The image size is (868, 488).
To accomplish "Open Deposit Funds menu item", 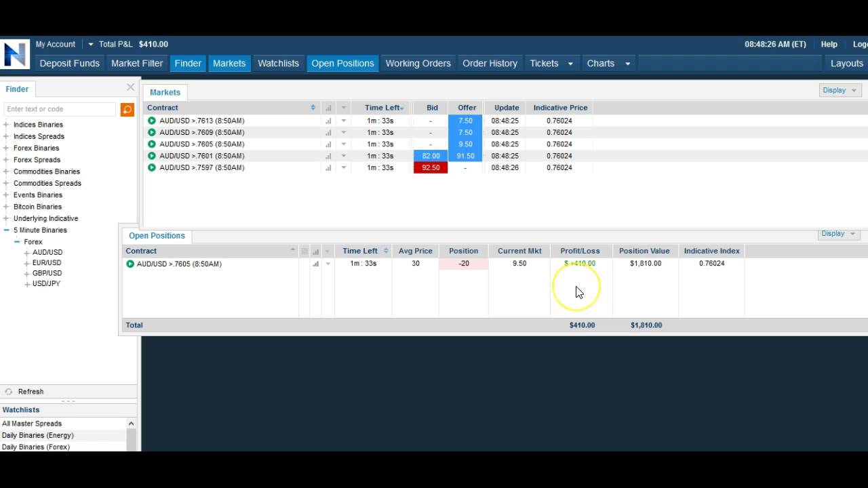I will coord(69,63).
